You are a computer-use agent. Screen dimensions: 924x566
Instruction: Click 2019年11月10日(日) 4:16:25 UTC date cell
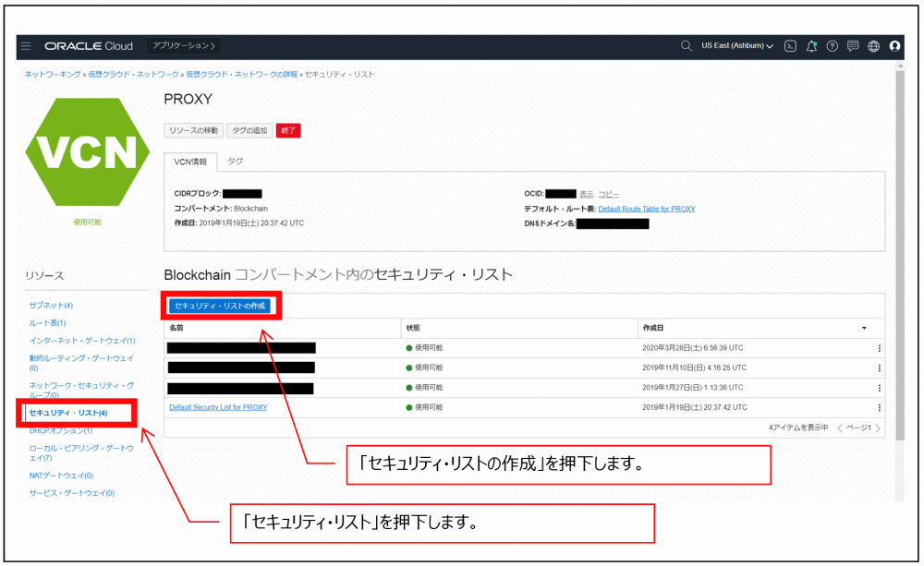coord(694,368)
